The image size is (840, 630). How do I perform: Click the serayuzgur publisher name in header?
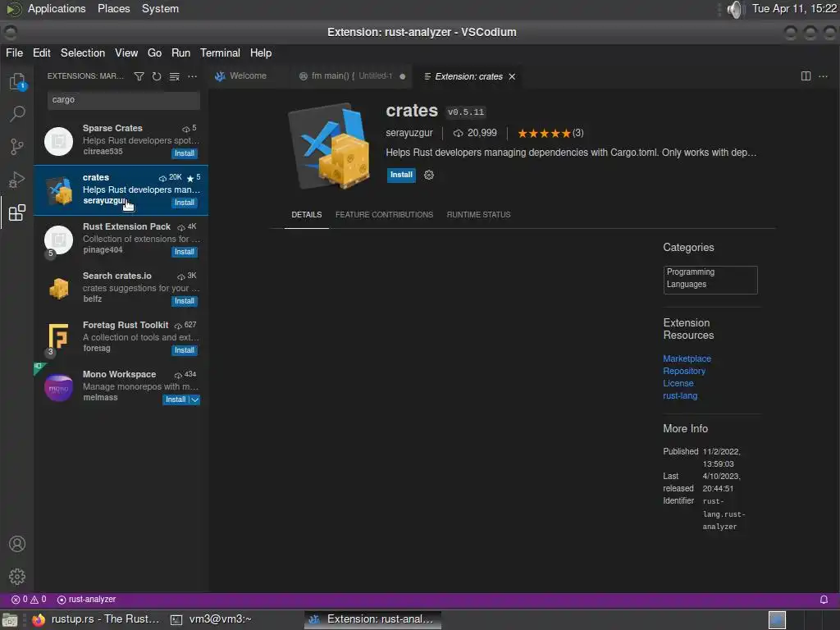click(409, 133)
